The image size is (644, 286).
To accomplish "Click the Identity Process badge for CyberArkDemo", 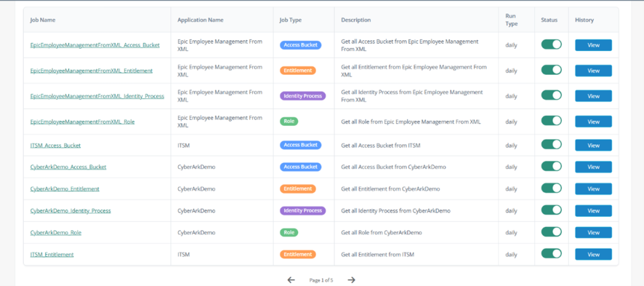I will (x=303, y=210).
